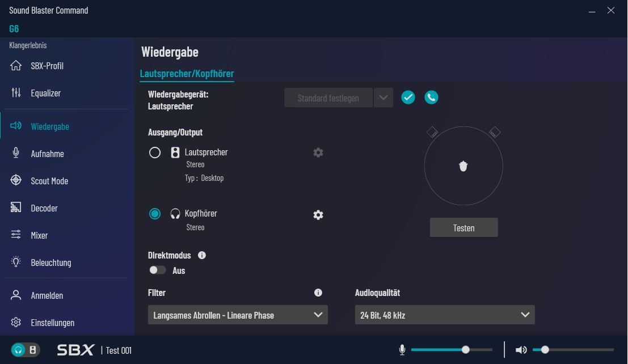
Task: Mute output via bottom speaker volume icon
Action: pos(521,350)
